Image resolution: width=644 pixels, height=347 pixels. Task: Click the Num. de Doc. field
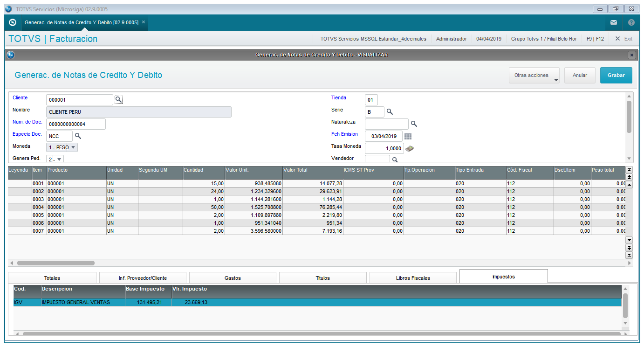pos(76,124)
